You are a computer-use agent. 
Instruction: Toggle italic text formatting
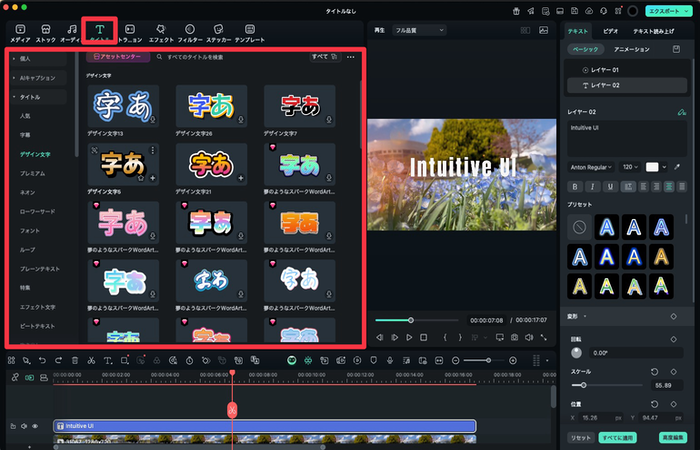pos(591,186)
